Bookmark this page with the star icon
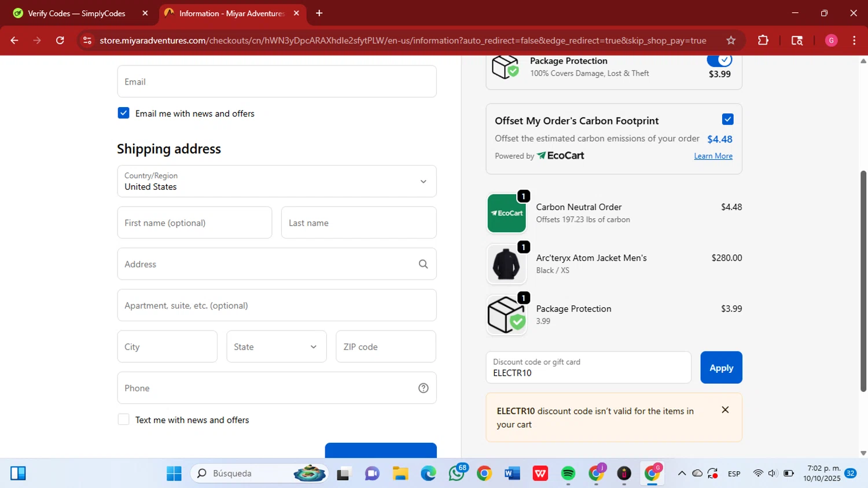This screenshot has width=868, height=488. tap(731, 41)
